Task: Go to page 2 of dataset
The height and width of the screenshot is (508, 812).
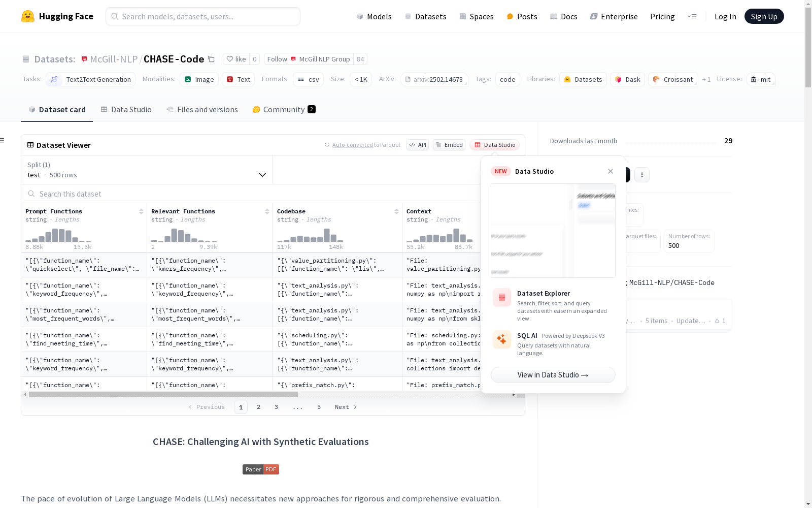Action: (x=259, y=407)
